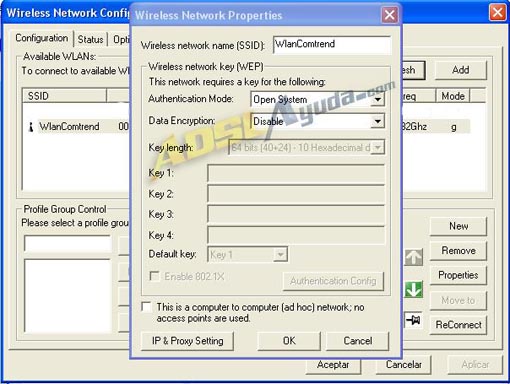The height and width of the screenshot is (384, 510).
Task: Click the Aplicar button
Action: click(475, 365)
